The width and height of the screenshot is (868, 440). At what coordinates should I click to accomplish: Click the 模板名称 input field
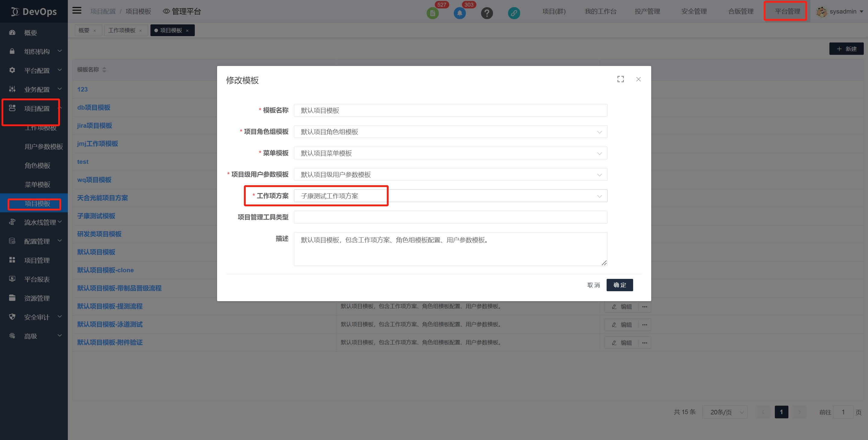tap(450, 111)
